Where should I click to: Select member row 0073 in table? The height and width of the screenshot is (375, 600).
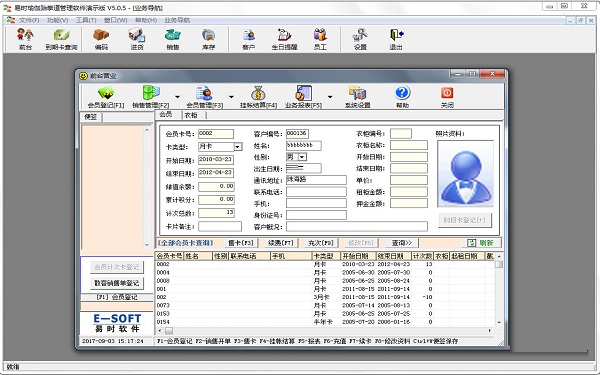click(x=325, y=305)
